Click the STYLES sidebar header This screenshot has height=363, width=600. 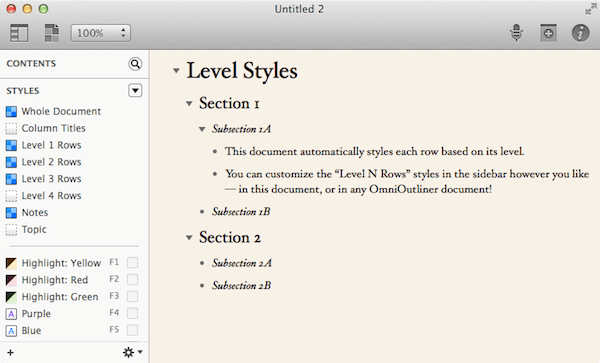23,91
